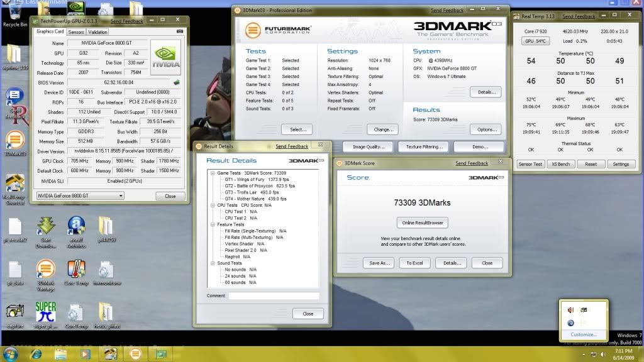Open the p64v259 folder icon
Image resolution: width=644 pixels, height=362 pixels.
click(x=106, y=230)
